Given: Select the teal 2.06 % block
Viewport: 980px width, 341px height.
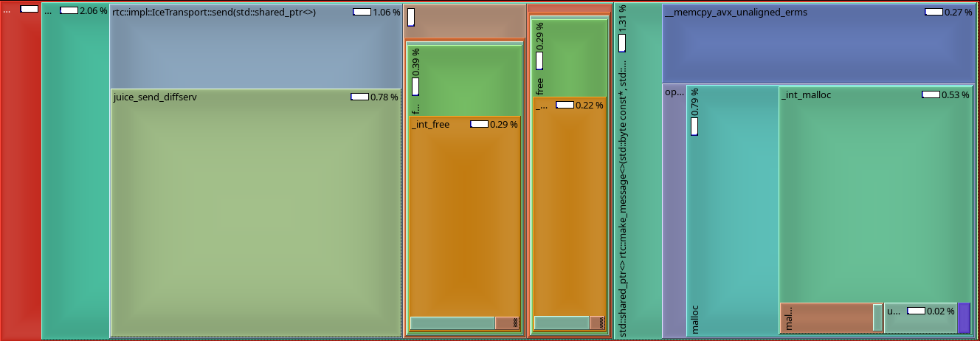Looking at the screenshot, I should (75, 170).
